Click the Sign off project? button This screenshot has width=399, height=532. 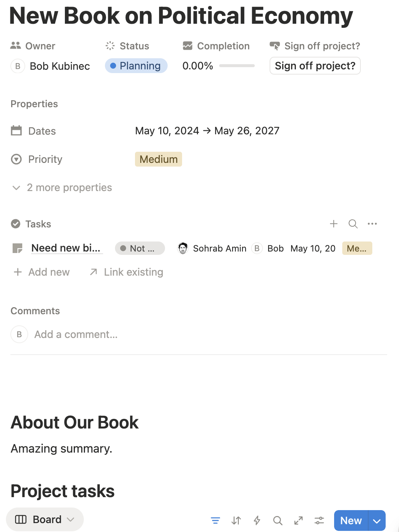click(315, 66)
